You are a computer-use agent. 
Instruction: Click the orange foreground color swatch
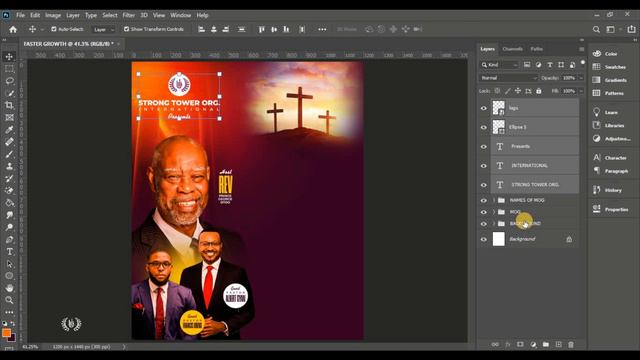pos(6,333)
